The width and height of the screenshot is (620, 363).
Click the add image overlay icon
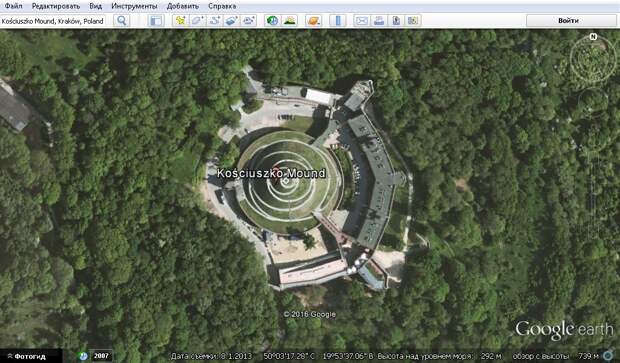click(x=231, y=21)
